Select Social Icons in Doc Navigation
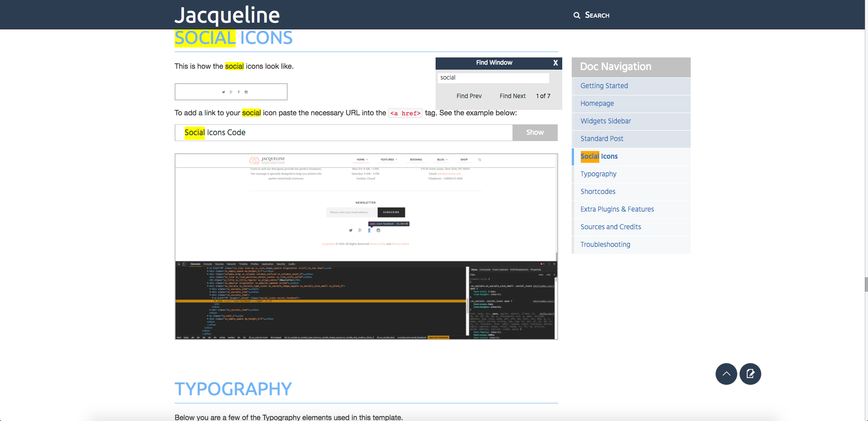This screenshot has width=868, height=421. tap(599, 156)
